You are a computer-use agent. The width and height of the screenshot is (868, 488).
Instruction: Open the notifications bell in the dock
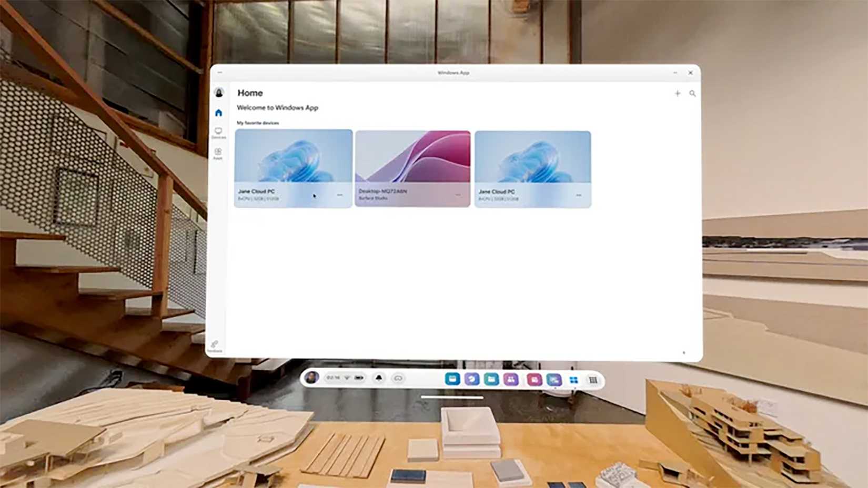(x=380, y=379)
